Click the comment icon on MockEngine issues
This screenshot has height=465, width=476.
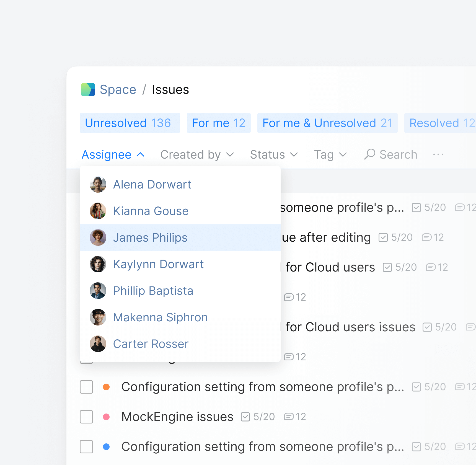[289, 417]
